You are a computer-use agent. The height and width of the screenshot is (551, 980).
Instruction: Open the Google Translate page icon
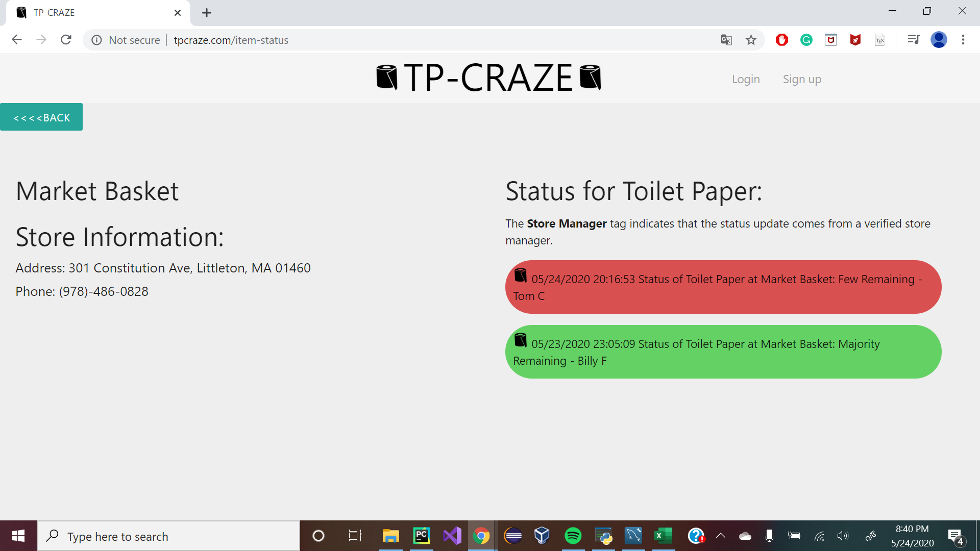(726, 40)
